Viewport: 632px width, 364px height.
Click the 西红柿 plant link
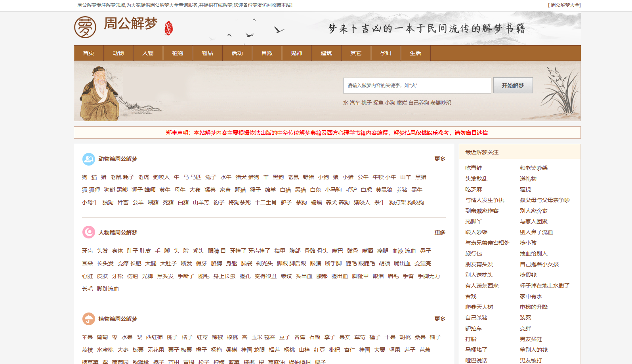click(155, 337)
